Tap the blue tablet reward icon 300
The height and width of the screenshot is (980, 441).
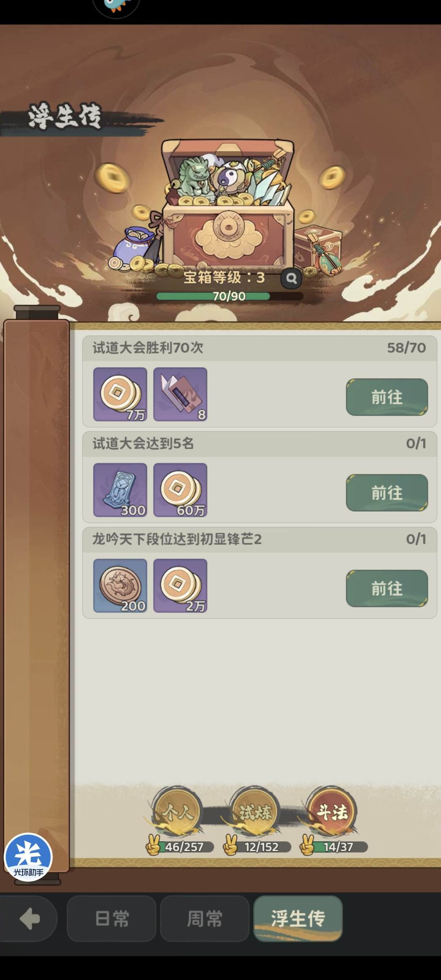click(120, 490)
